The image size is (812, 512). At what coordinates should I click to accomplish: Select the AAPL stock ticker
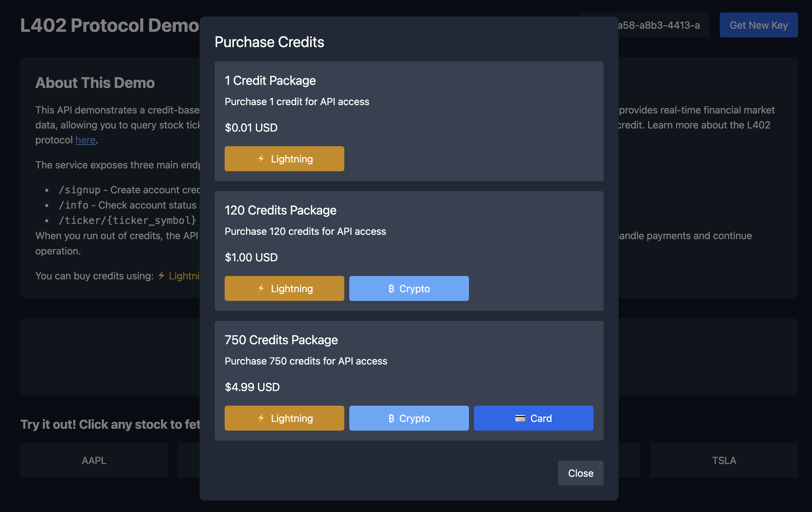click(x=94, y=460)
